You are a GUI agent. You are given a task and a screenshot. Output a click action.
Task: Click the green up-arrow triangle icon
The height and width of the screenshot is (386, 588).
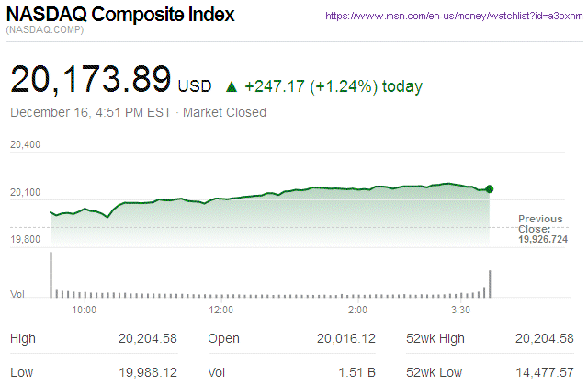pyautogui.click(x=232, y=87)
